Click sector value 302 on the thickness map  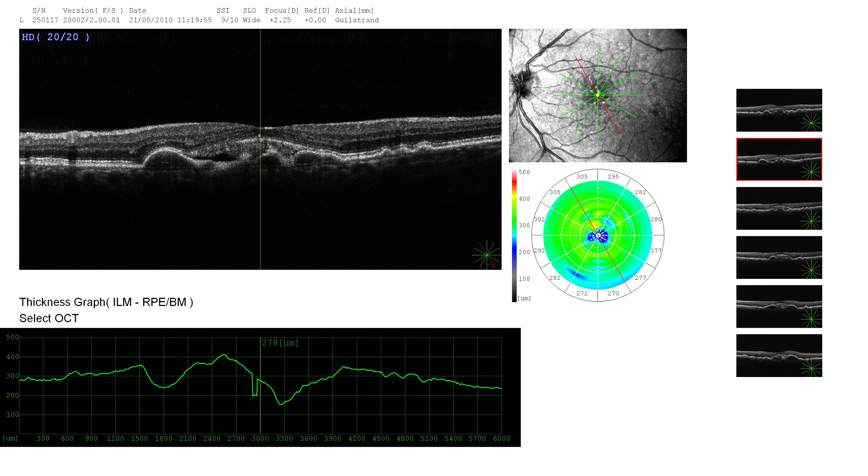coord(539,219)
